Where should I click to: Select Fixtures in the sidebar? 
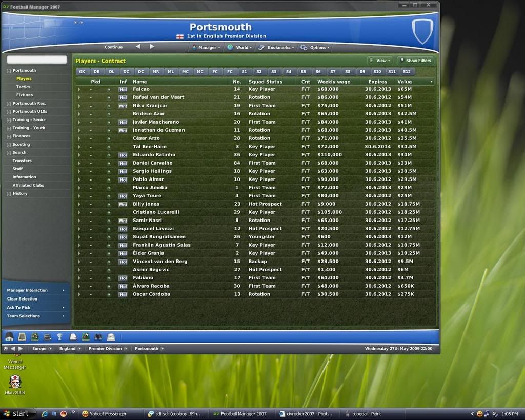pos(25,95)
